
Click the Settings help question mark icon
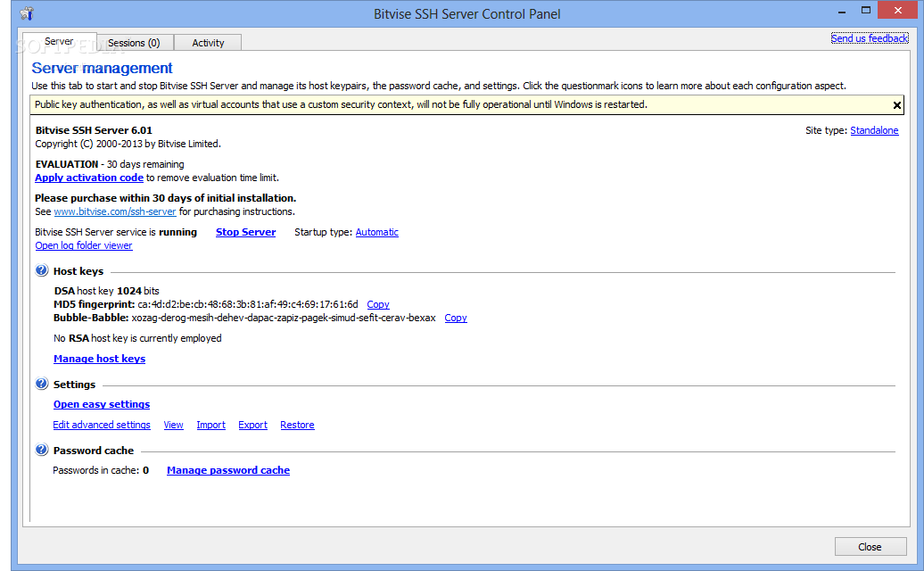pyautogui.click(x=41, y=384)
